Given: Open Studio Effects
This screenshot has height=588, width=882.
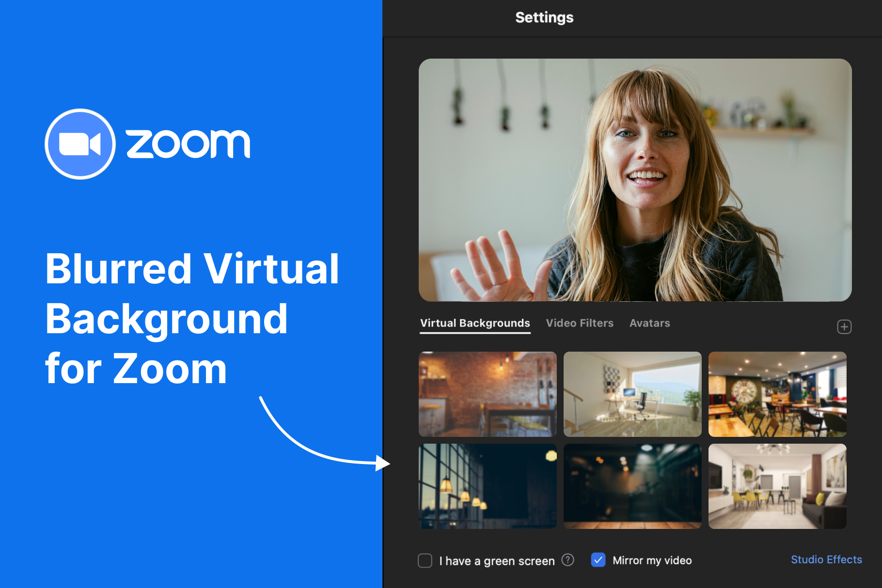Looking at the screenshot, I should pyautogui.click(x=826, y=559).
